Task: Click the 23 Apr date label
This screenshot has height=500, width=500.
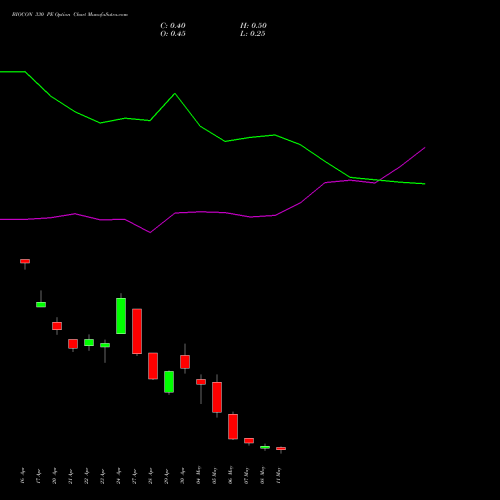Action: tap(103, 476)
